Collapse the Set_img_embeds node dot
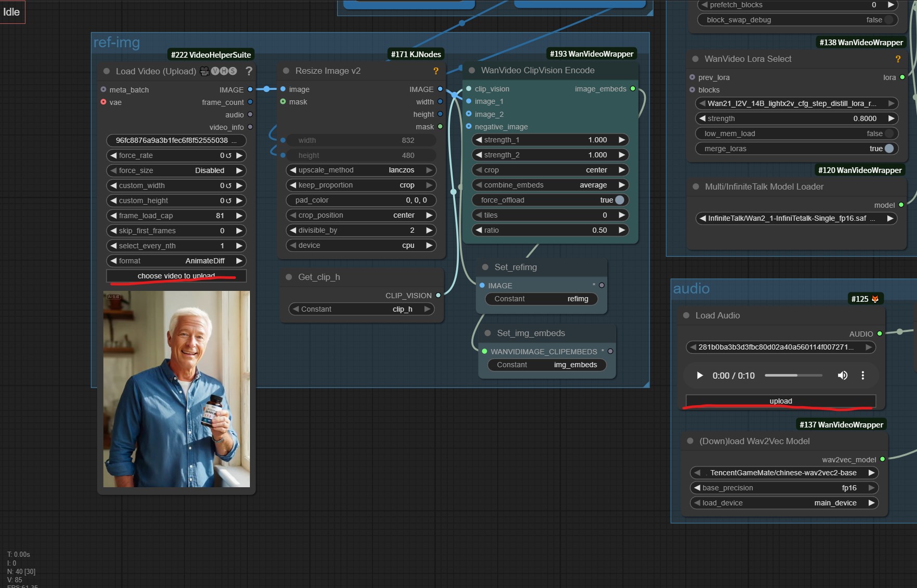 488,333
